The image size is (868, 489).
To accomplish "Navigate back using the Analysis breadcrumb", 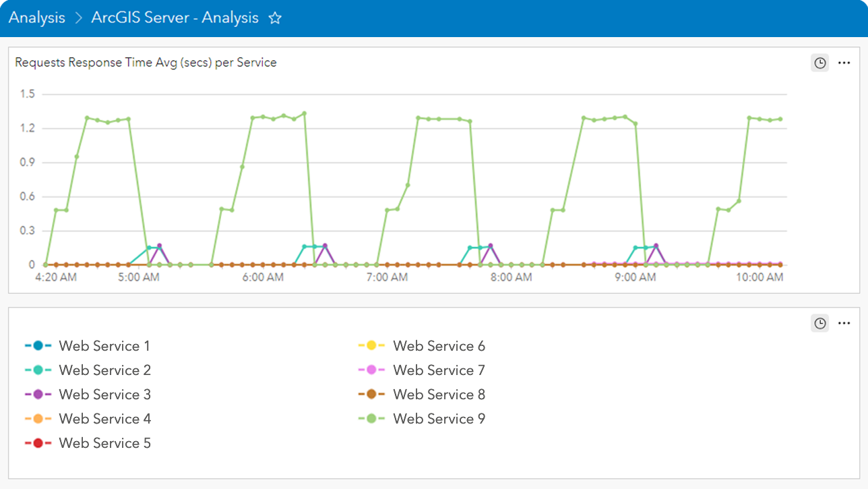I will (x=37, y=18).
